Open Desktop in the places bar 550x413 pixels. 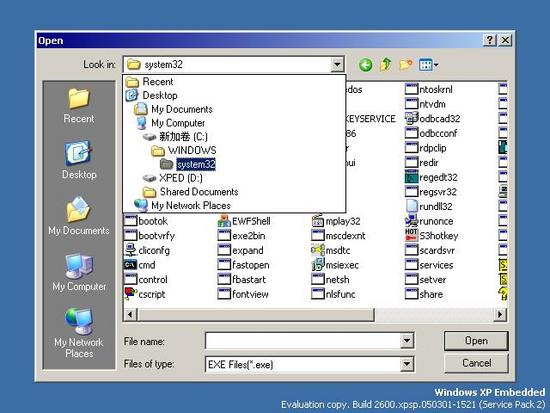(79, 160)
